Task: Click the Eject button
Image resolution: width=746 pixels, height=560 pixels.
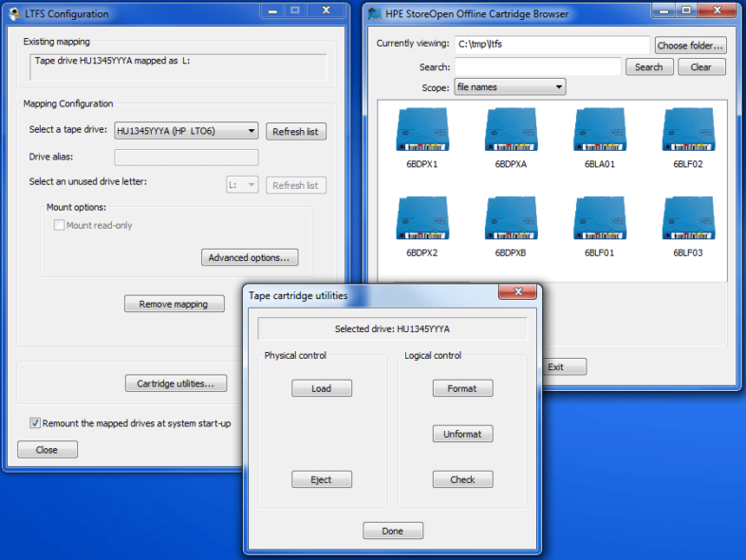Action: point(322,479)
